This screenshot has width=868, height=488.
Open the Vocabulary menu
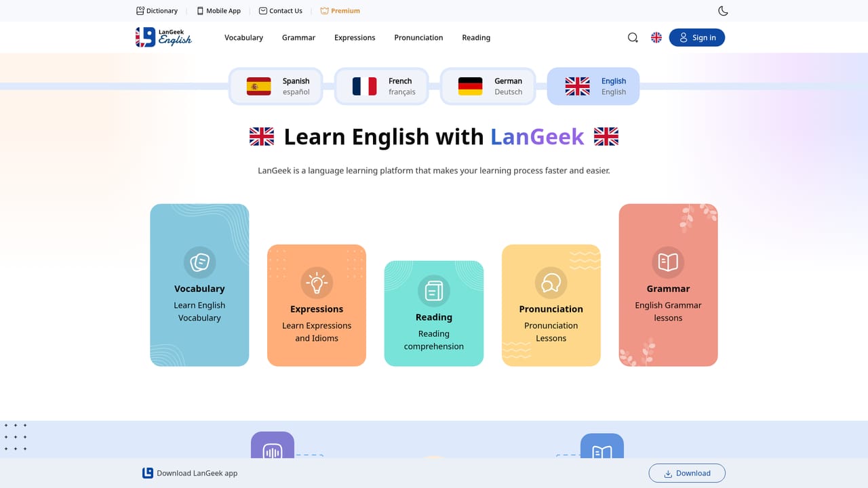point(243,38)
